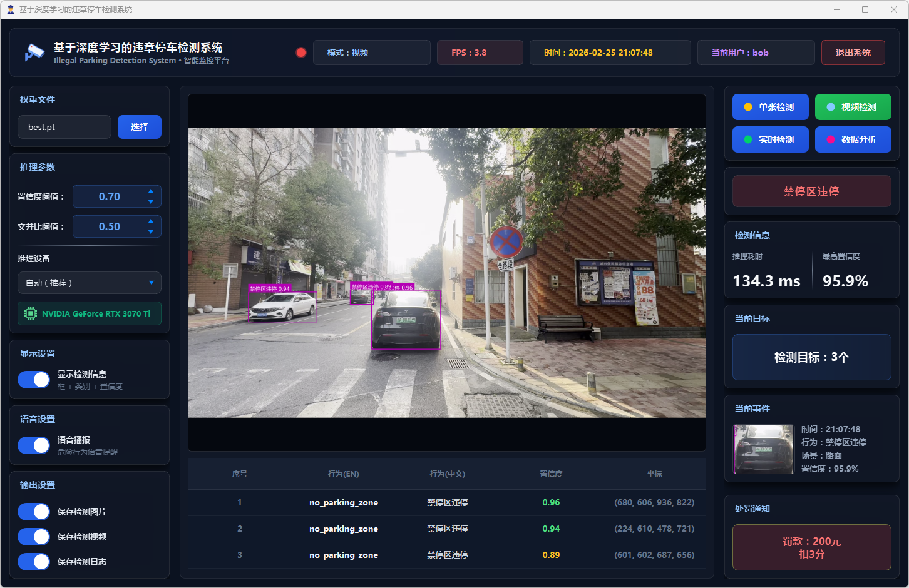Click the detected car thumbnail in 当前事件
909x588 pixels.
coord(764,449)
